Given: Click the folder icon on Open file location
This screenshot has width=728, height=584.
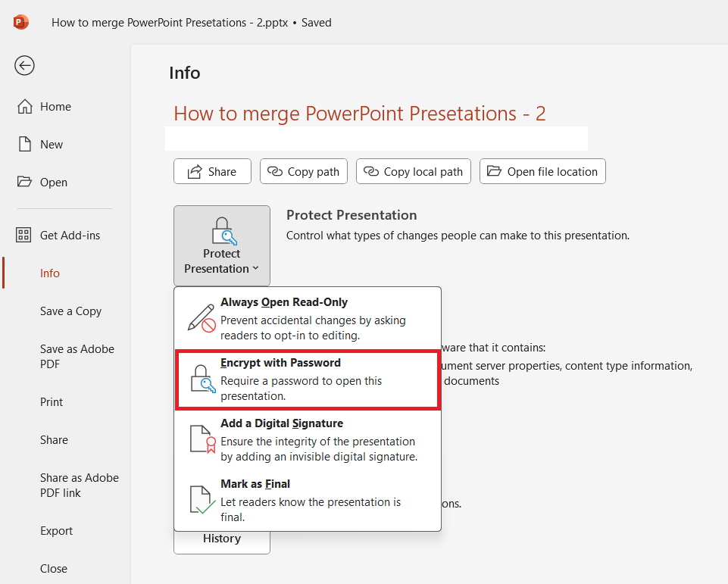Looking at the screenshot, I should click(x=494, y=171).
